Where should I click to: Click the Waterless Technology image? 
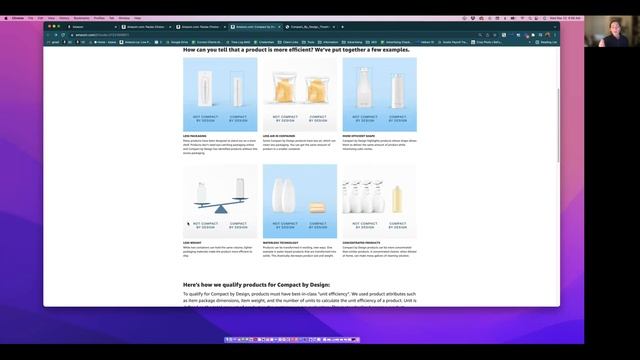coord(300,201)
